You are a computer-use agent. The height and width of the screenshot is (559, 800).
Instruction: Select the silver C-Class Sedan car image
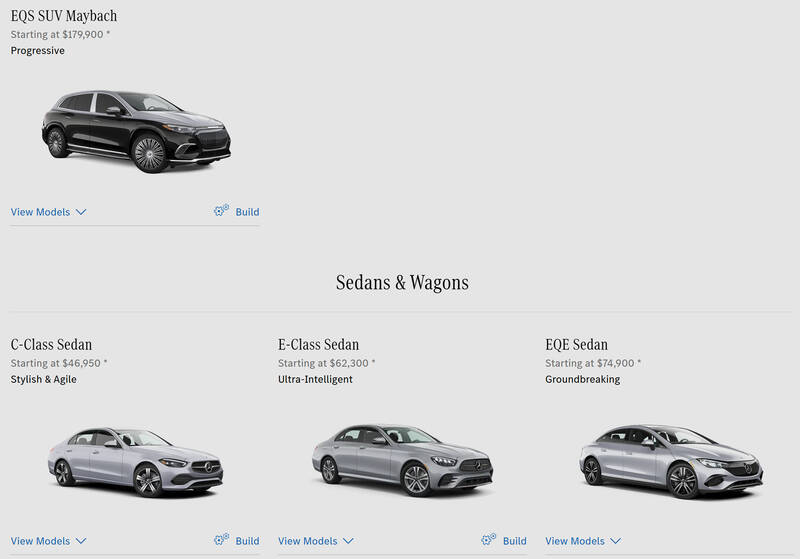[136, 462]
